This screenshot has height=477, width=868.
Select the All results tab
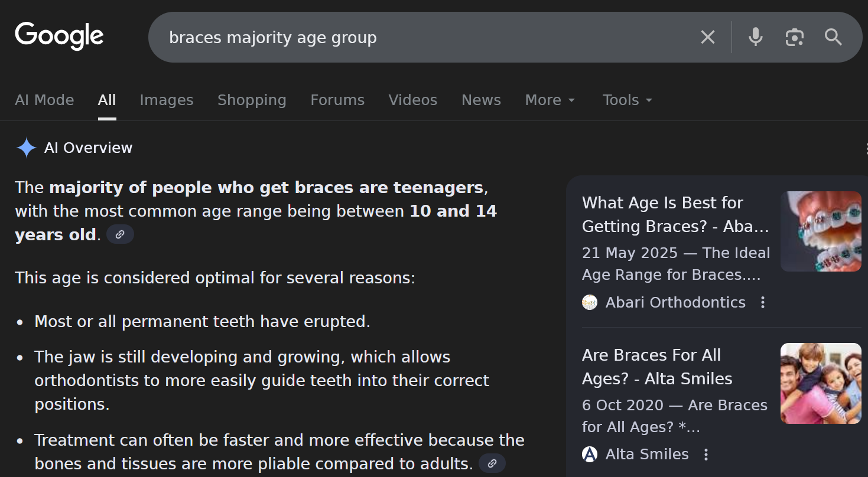pos(107,100)
